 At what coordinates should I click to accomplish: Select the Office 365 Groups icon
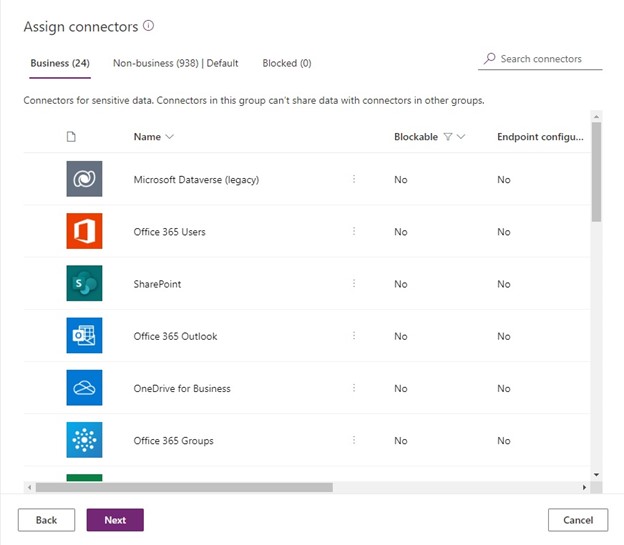pos(84,440)
